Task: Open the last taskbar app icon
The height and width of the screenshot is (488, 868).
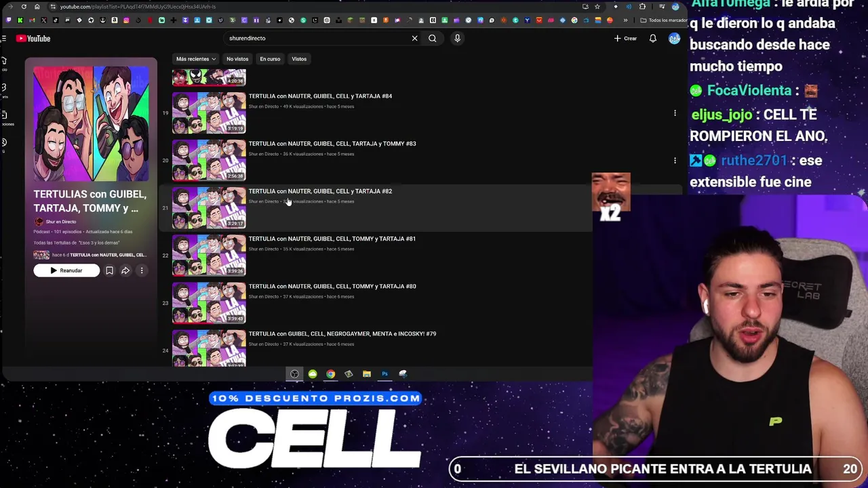Action: 403,374
